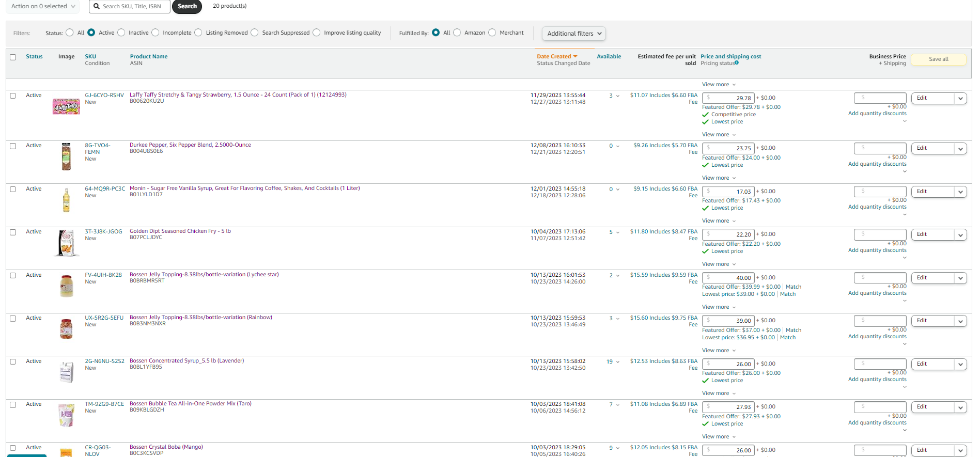Viewport: 980px width, 457px height.
Task: Match Featured Offer price for Lychee star
Action: pyautogui.click(x=794, y=287)
